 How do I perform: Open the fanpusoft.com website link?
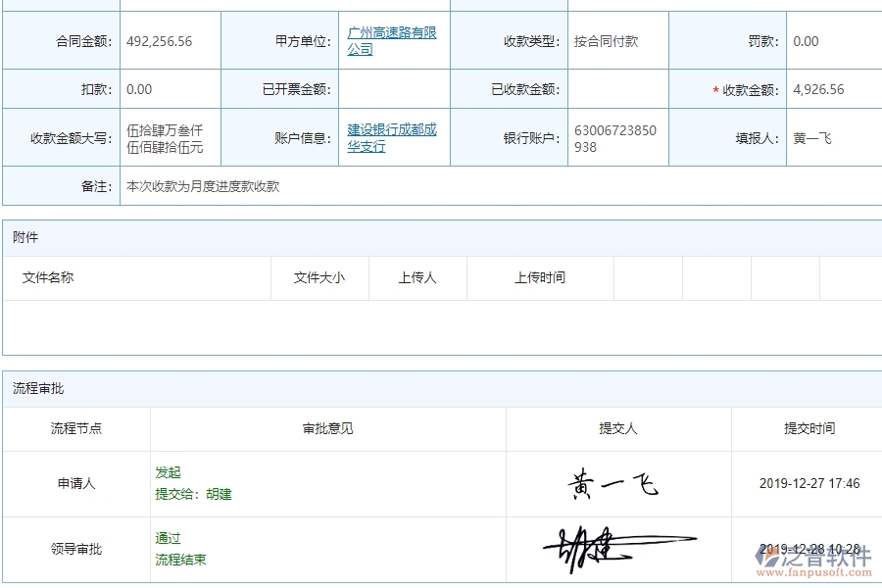tap(811, 572)
